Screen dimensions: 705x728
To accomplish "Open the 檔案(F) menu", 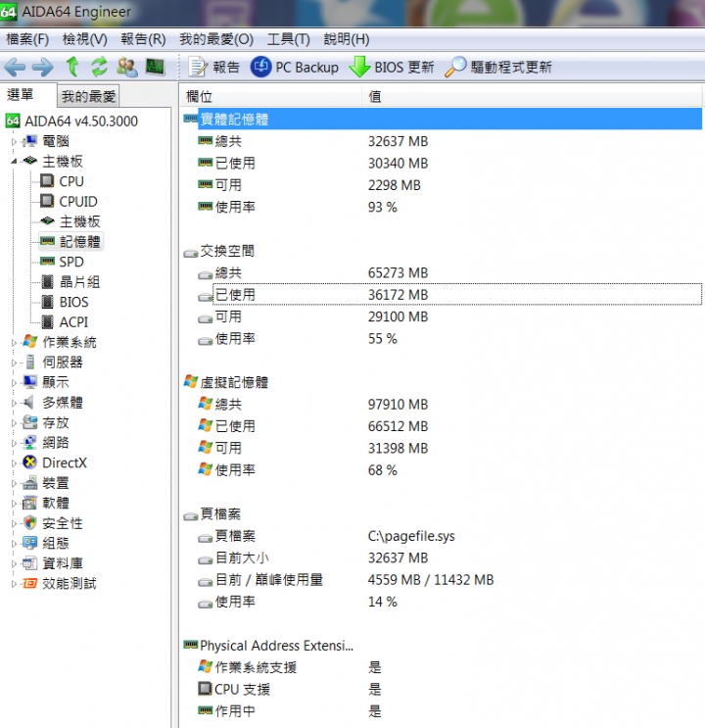I will (27, 39).
